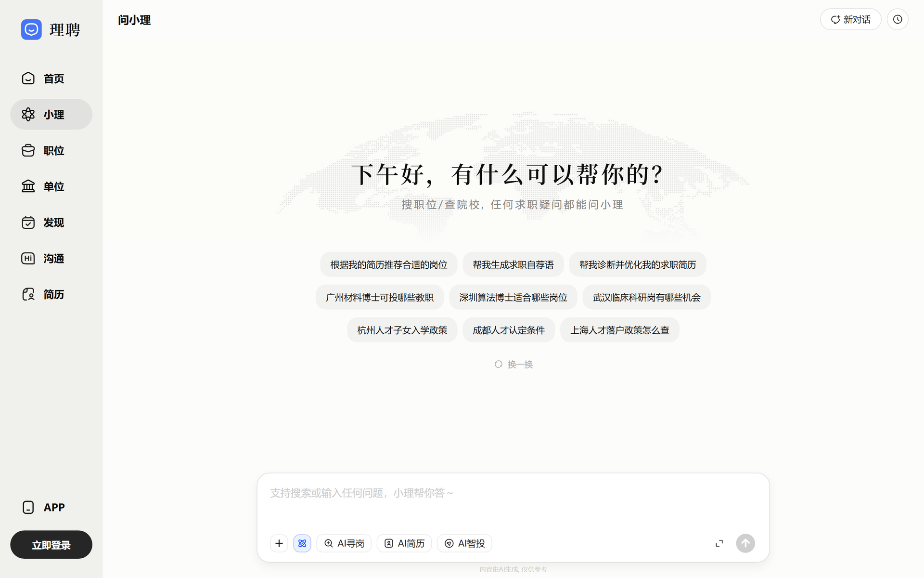Click the 立即登录 button
This screenshot has width=924, height=578.
click(51, 545)
